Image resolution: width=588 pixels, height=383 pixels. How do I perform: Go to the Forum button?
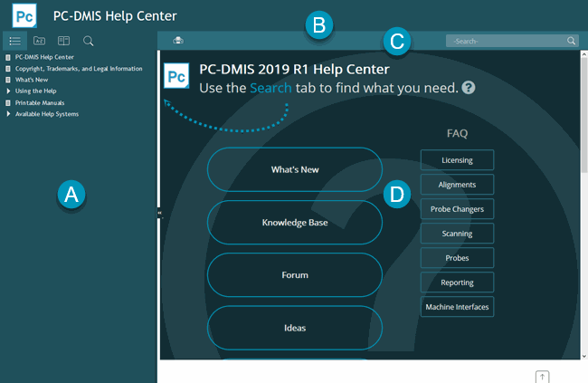[x=295, y=274]
